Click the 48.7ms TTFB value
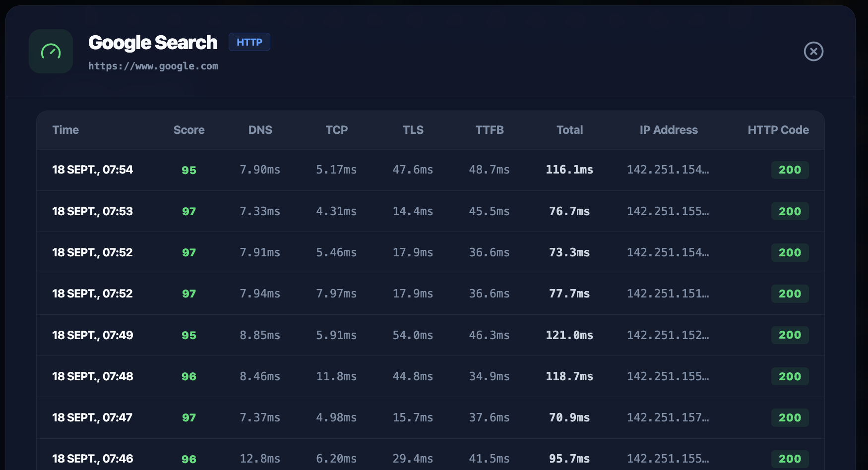 [489, 170]
